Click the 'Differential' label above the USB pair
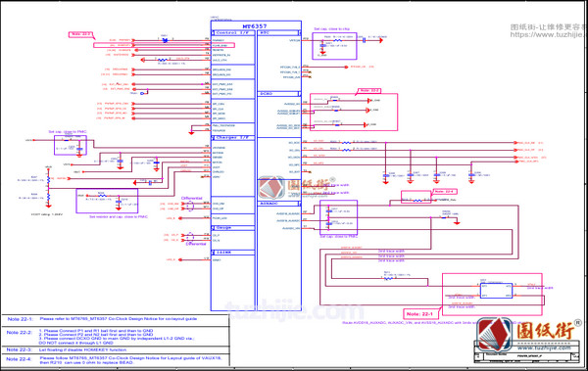Screen dimensions: 588x371 [x=192, y=199]
